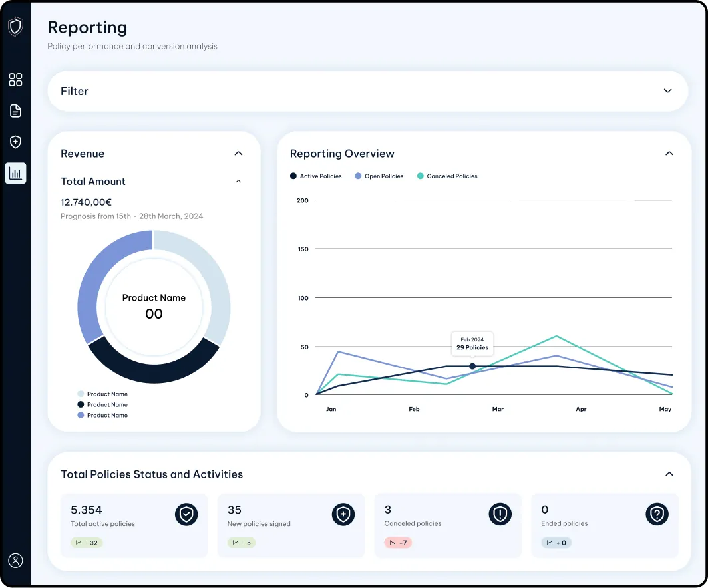Click light blue Product Name legend dot
The width and height of the screenshot is (708, 588).
(81, 394)
